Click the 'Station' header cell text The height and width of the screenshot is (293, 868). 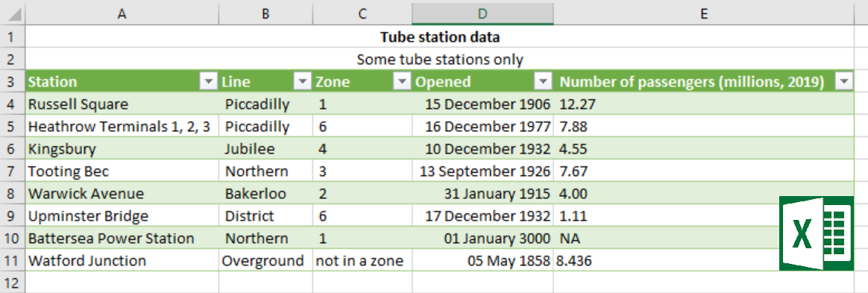tap(53, 82)
